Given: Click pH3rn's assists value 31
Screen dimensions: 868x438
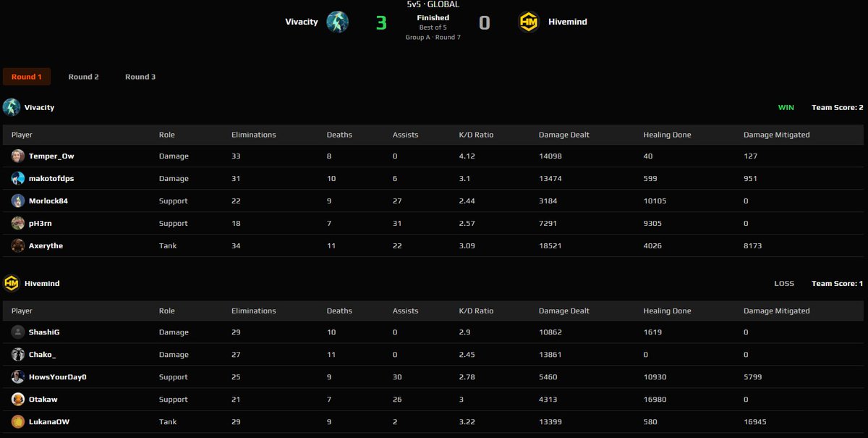Looking at the screenshot, I should pyautogui.click(x=397, y=223).
